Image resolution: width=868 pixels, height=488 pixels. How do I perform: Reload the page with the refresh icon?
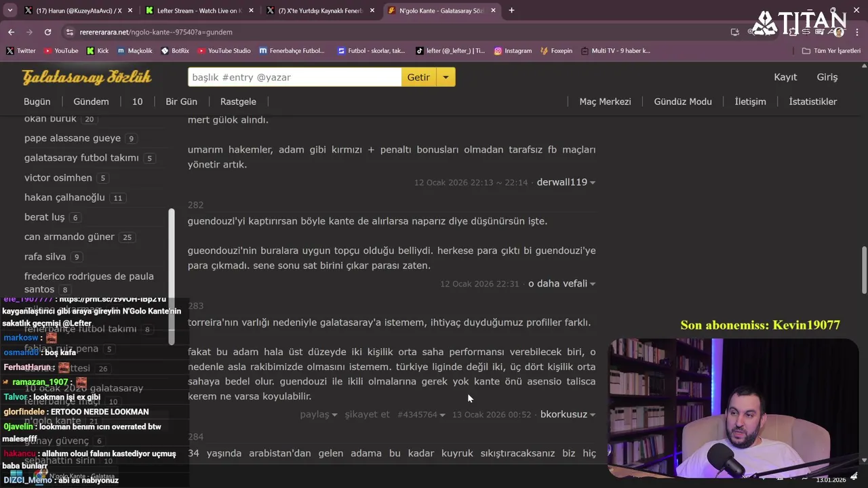pyautogui.click(x=47, y=32)
